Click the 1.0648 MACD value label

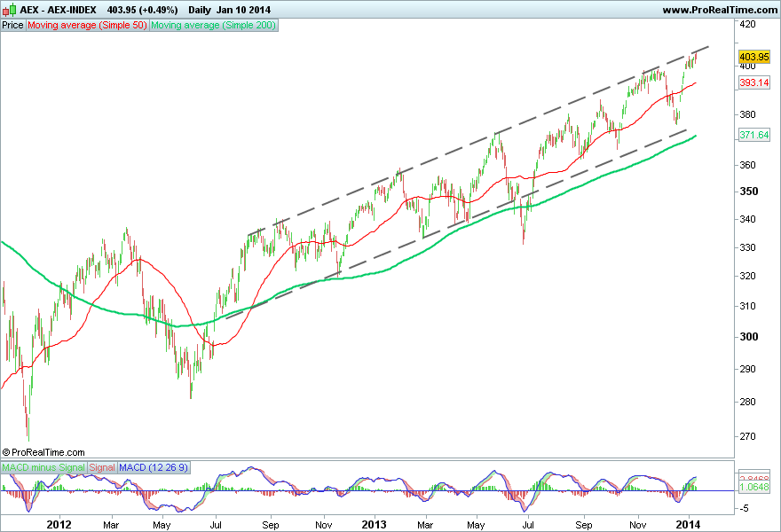pos(754,487)
